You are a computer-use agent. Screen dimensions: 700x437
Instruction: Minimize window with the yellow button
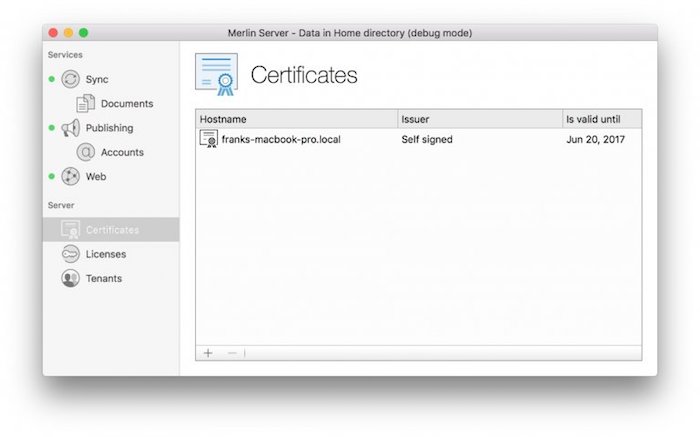tap(68, 33)
